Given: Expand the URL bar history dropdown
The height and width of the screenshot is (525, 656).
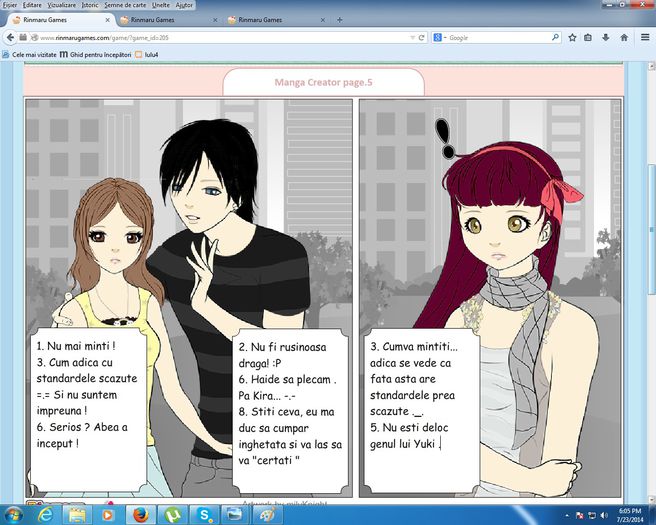Looking at the screenshot, I should (x=411, y=37).
